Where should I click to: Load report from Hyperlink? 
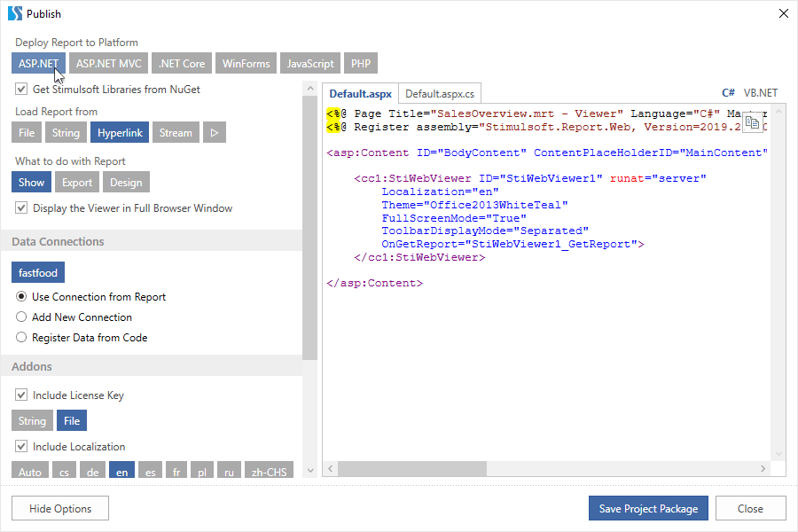pyautogui.click(x=120, y=132)
